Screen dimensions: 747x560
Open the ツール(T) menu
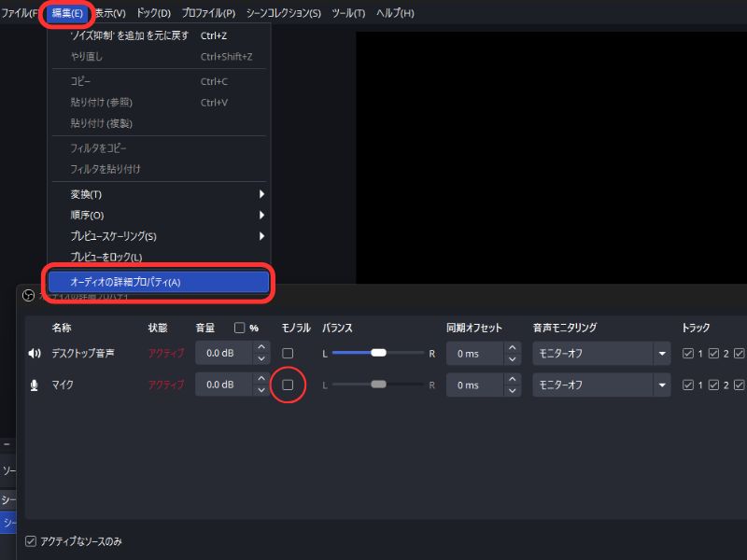tap(348, 13)
